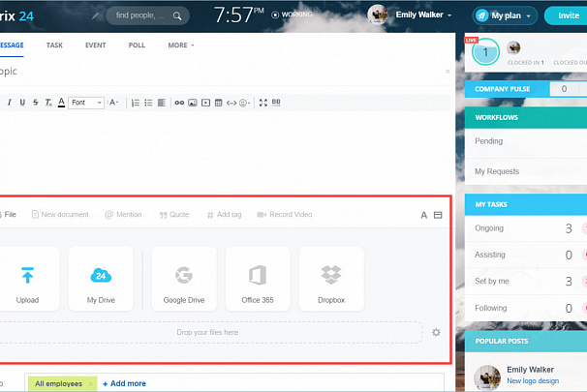Screen dimensions: 587x392
Task: Select the Upload tile
Action: point(28,279)
